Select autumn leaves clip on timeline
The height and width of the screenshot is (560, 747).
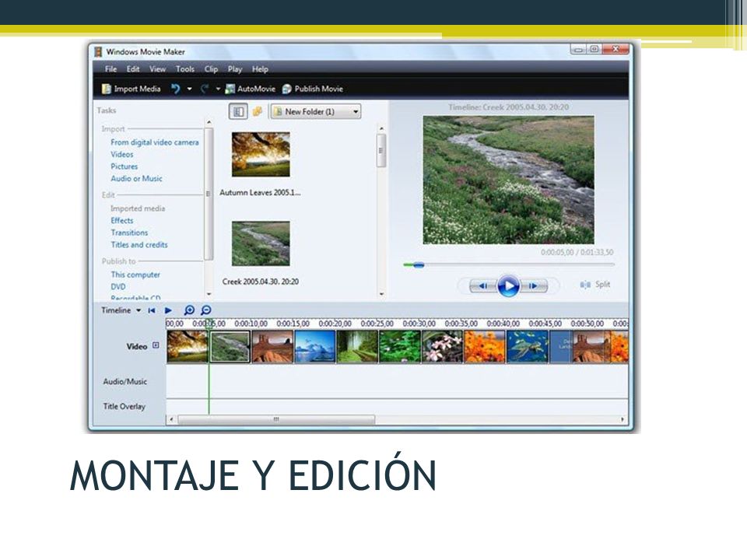coord(188,347)
